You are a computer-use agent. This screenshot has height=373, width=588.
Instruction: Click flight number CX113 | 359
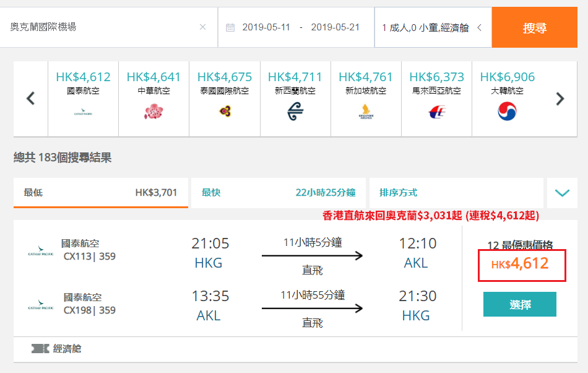pyautogui.click(x=89, y=257)
